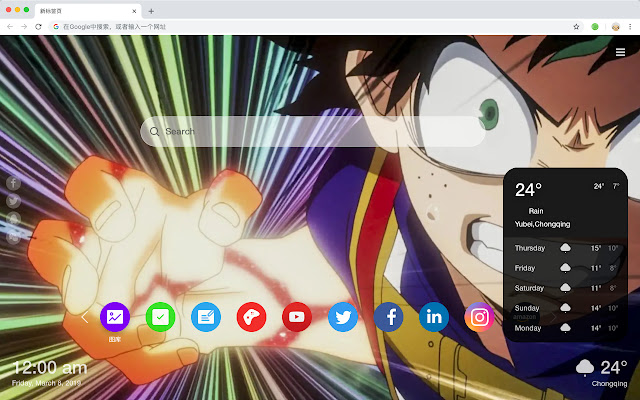Viewport: 640px width, 400px height.
Task: Select the Sunday forecast row
Action: pyautogui.click(x=566, y=308)
